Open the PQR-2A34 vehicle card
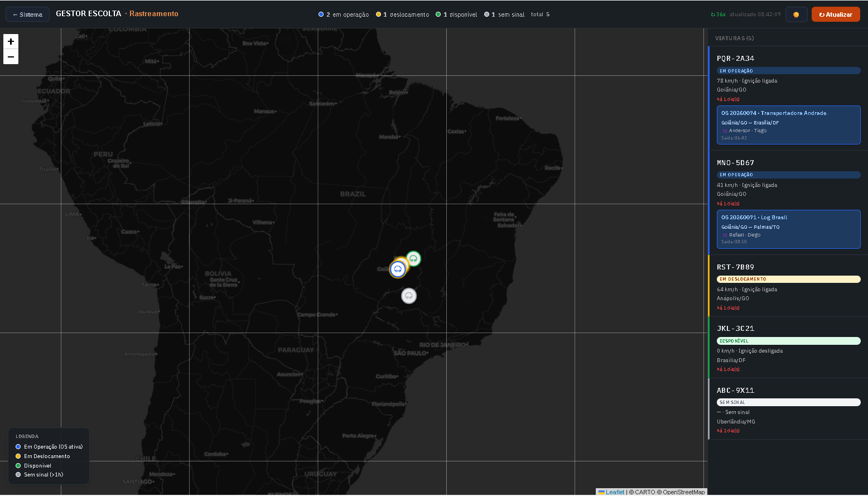Viewport: 868px width, 496px height. coord(788,98)
